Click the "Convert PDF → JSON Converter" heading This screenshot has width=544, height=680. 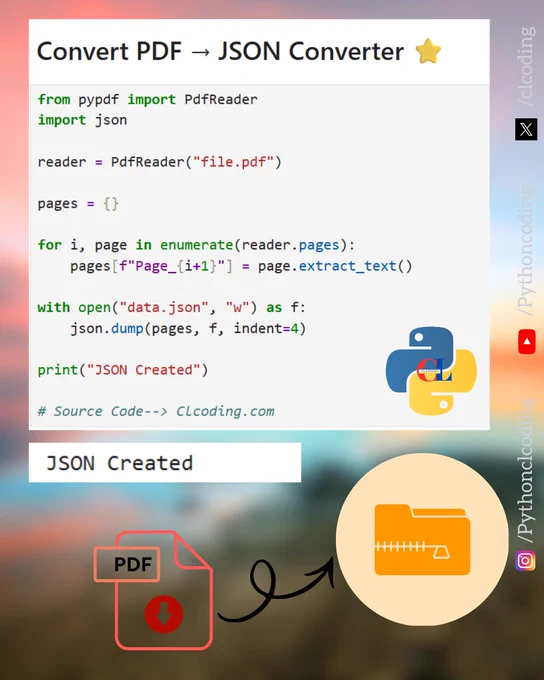(220, 51)
